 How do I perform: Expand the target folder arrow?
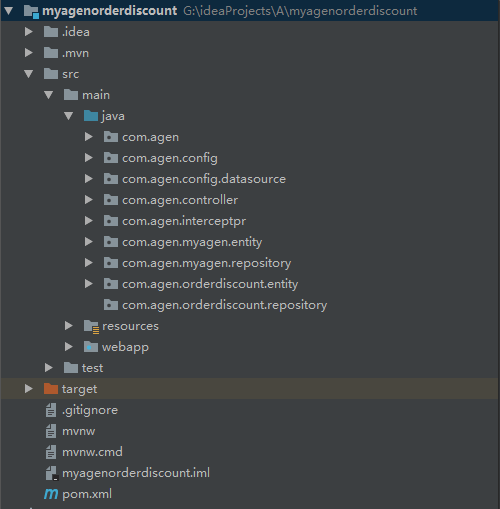point(29,389)
